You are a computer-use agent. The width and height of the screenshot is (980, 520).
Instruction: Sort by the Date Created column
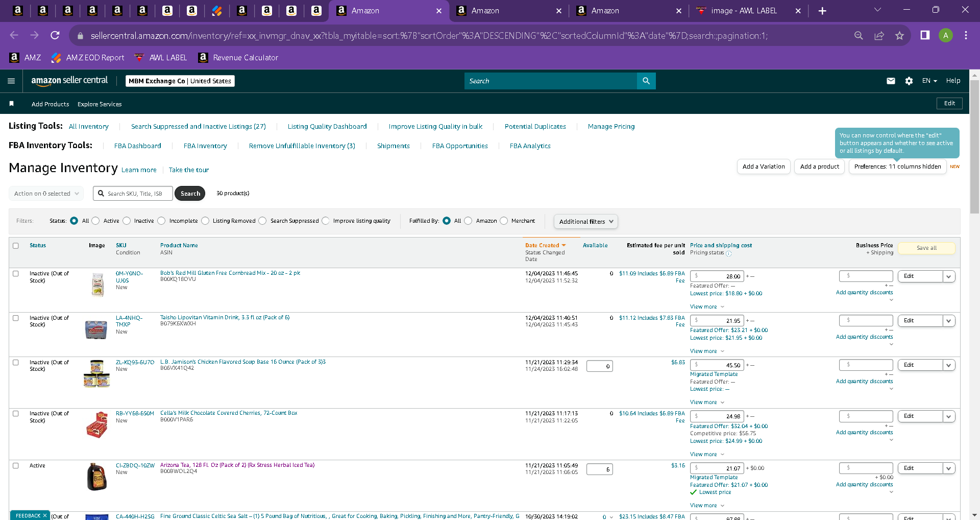pos(545,245)
